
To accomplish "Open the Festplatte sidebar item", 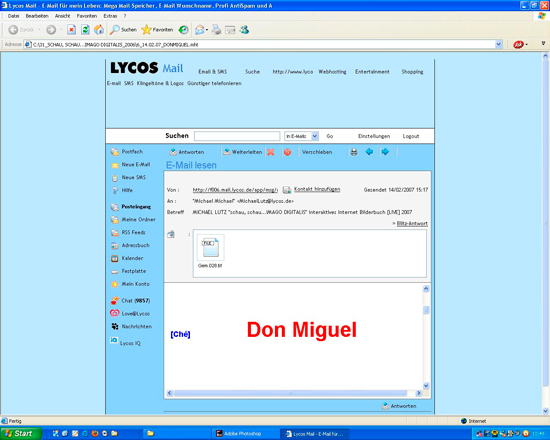I will click(128, 271).
